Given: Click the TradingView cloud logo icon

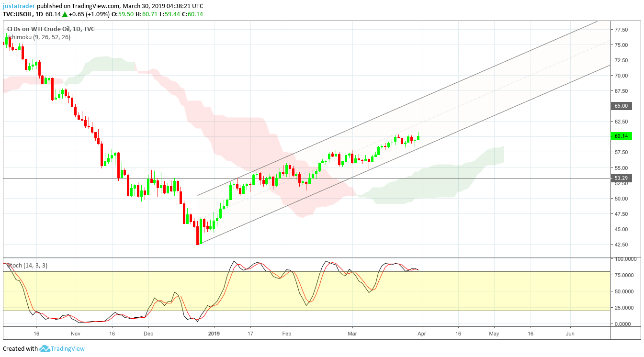Looking at the screenshot, I should pos(45,348).
